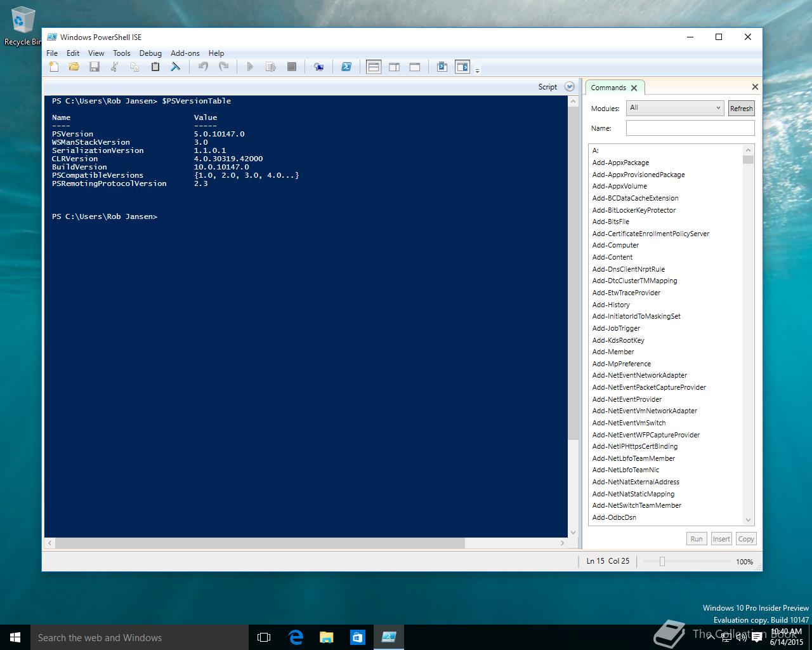Click the Name search input field

690,128
